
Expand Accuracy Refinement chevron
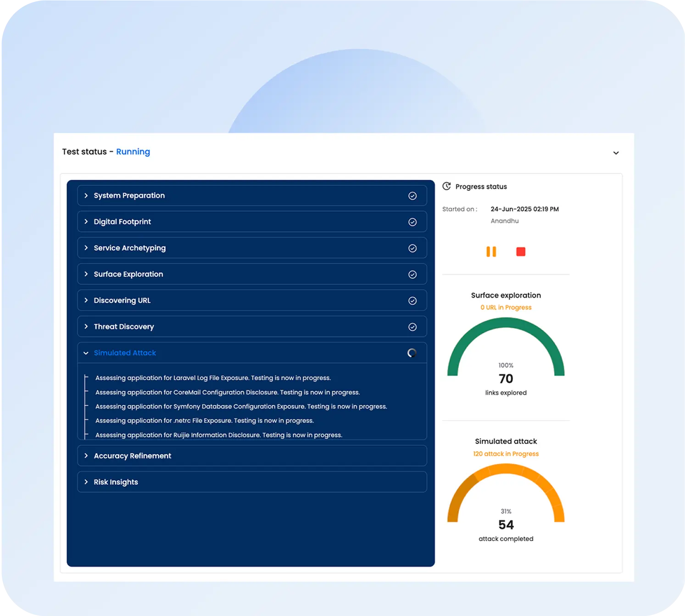click(86, 455)
